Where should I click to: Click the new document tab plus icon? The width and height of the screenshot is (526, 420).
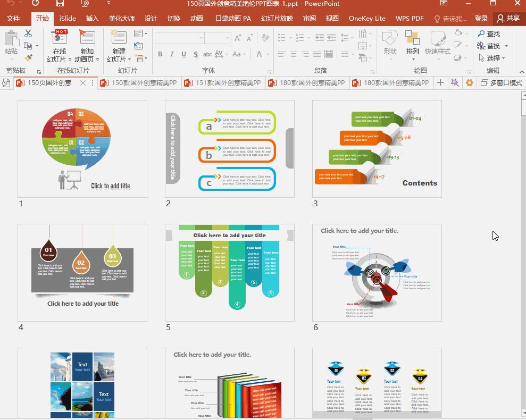tap(440, 82)
